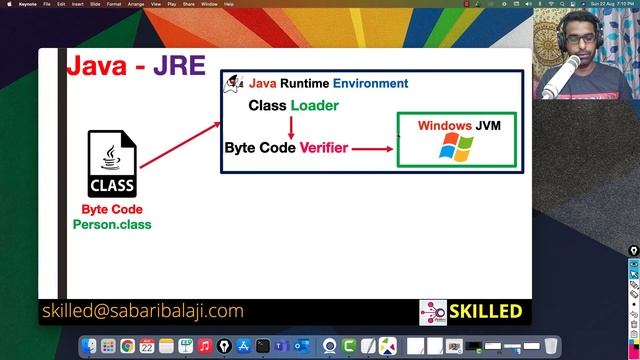Launch Google Chrome from the dock
The image size is (640, 360).
[x=127, y=346]
